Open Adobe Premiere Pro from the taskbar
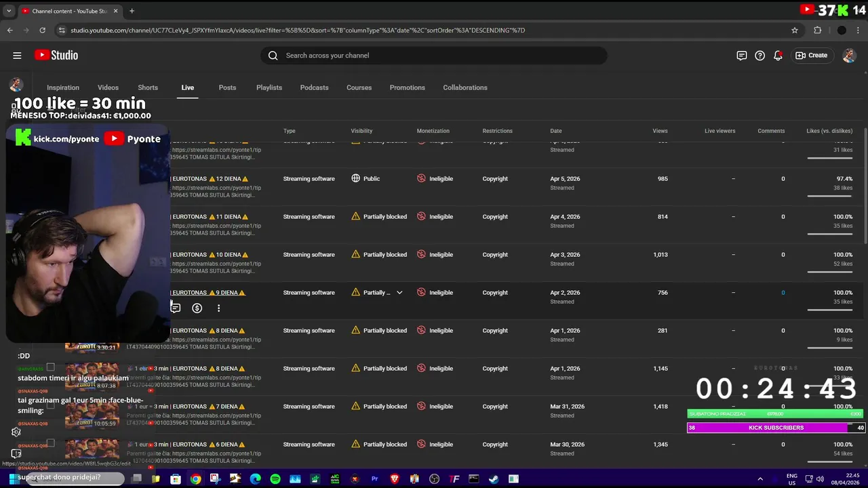 [x=374, y=479]
